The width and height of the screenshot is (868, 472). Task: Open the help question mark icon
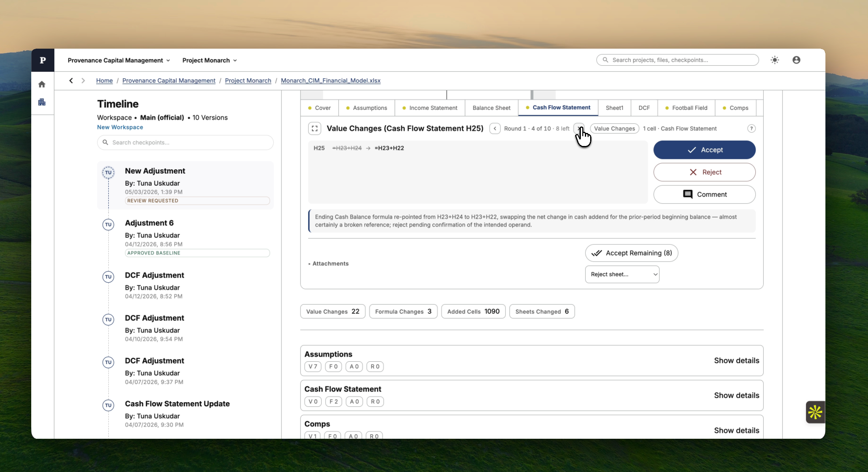pos(751,129)
